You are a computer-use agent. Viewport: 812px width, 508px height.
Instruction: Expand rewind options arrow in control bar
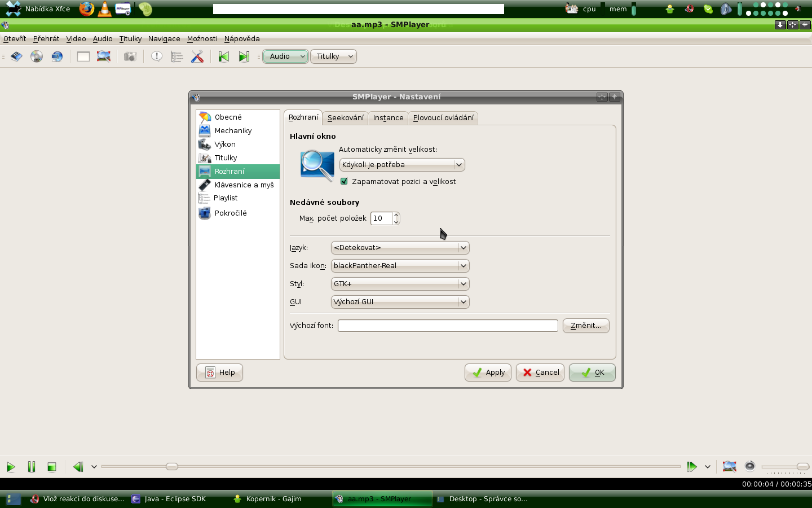[x=94, y=467]
